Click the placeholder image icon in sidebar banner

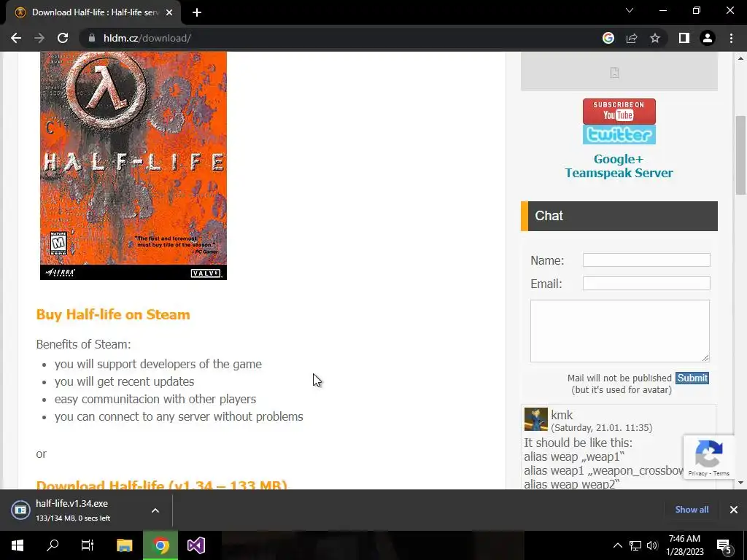pyautogui.click(x=614, y=73)
